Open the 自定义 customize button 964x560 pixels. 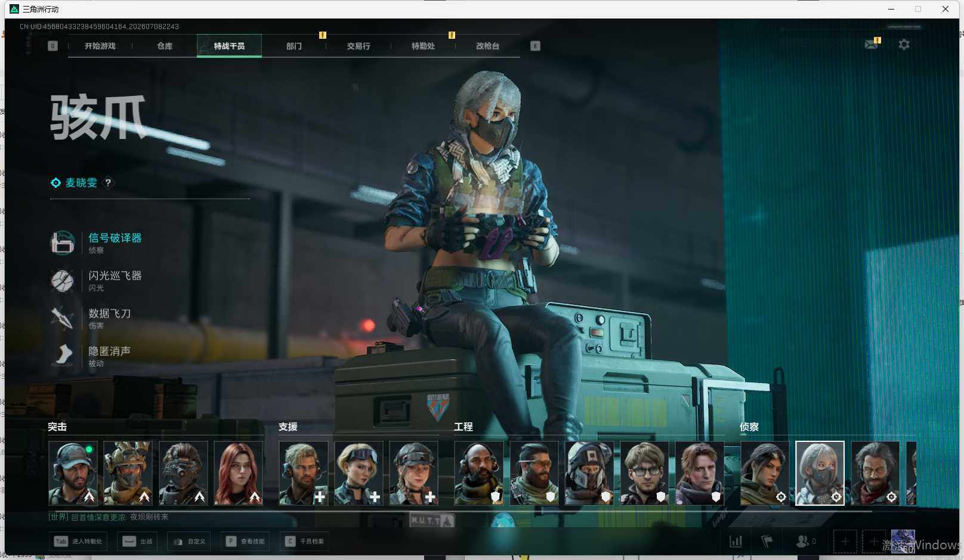189,542
